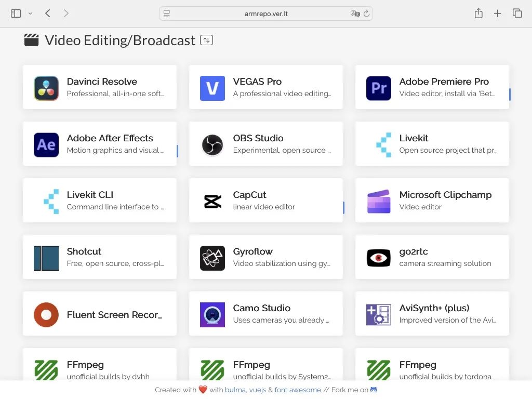Click the Gyroflow title text
The height and width of the screenshot is (399, 532).
pyautogui.click(x=253, y=251)
